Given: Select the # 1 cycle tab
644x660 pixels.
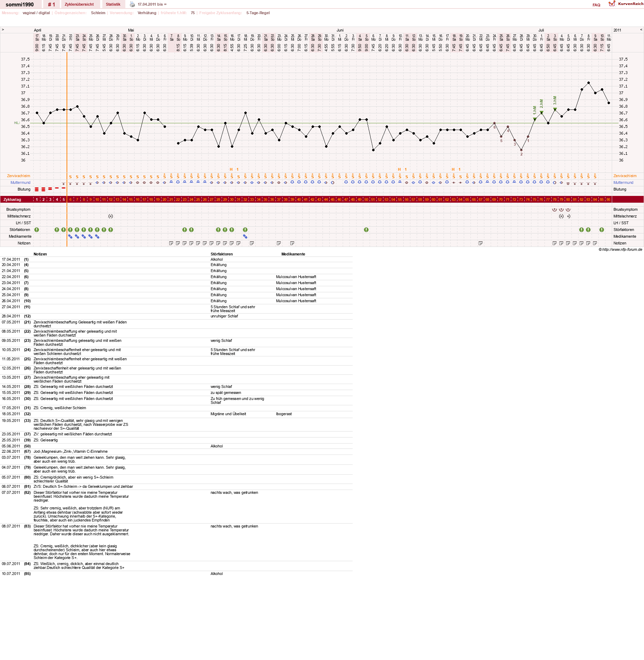Looking at the screenshot, I should pos(52,5).
